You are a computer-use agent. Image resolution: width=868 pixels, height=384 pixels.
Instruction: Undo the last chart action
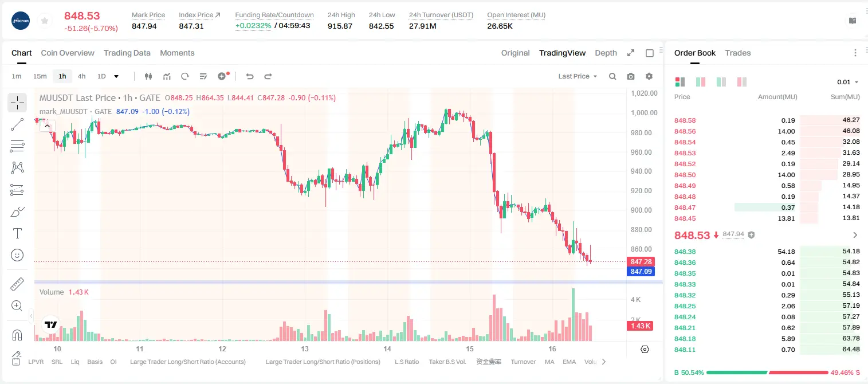pyautogui.click(x=250, y=76)
